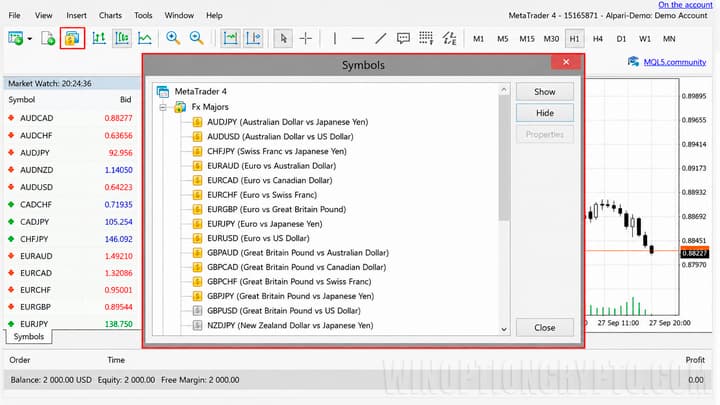720x405 pixels.
Task: Switch to M30 timeframe
Action: pyautogui.click(x=551, y=39)
